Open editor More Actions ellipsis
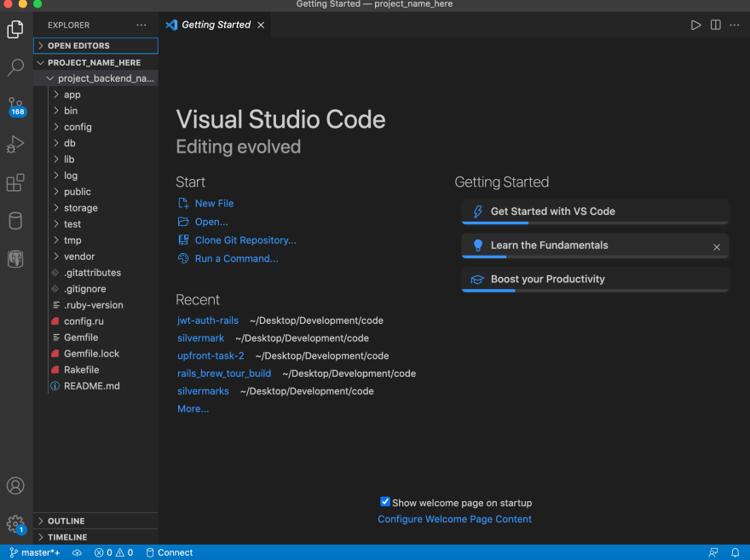The image size is (750, 560). (735, 25)
